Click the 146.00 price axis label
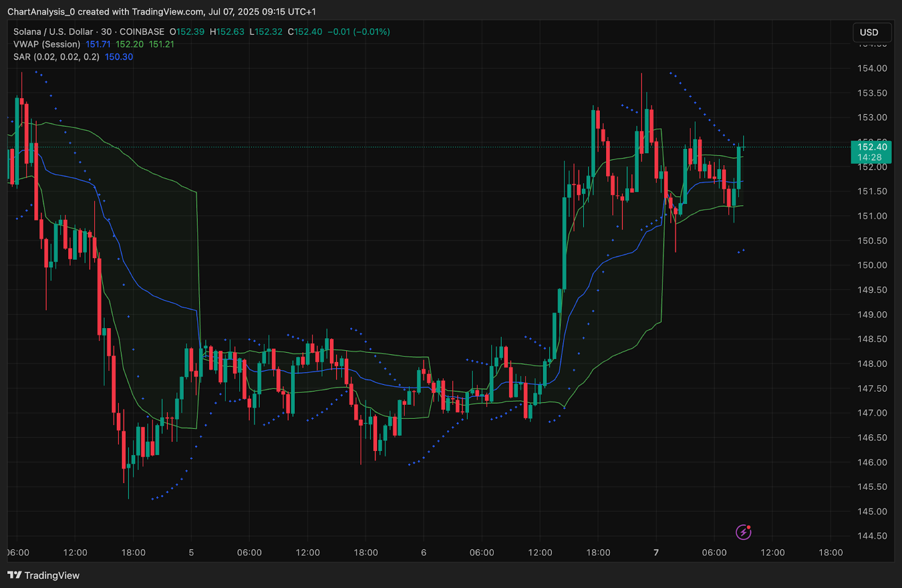The height and width of the screenshot is (588, 902). coord(872,462)
